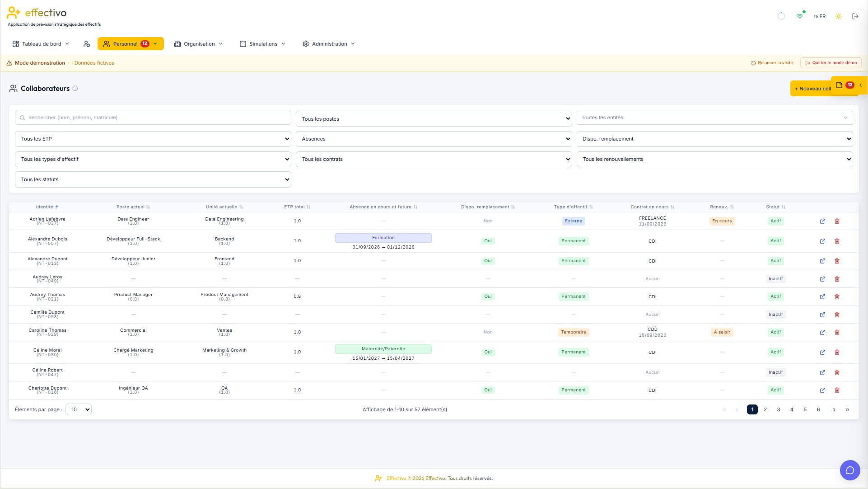Screen dimensions: 868x489
Task: Sort table by the Identité column header
Action: click(x=47, y=207)
